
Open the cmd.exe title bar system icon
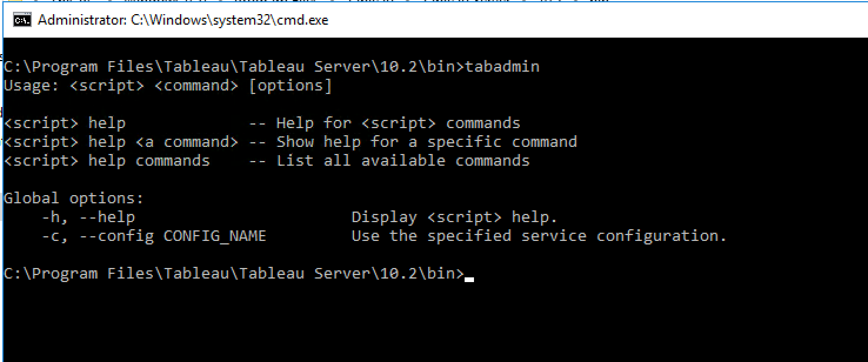tap(22, 21)
